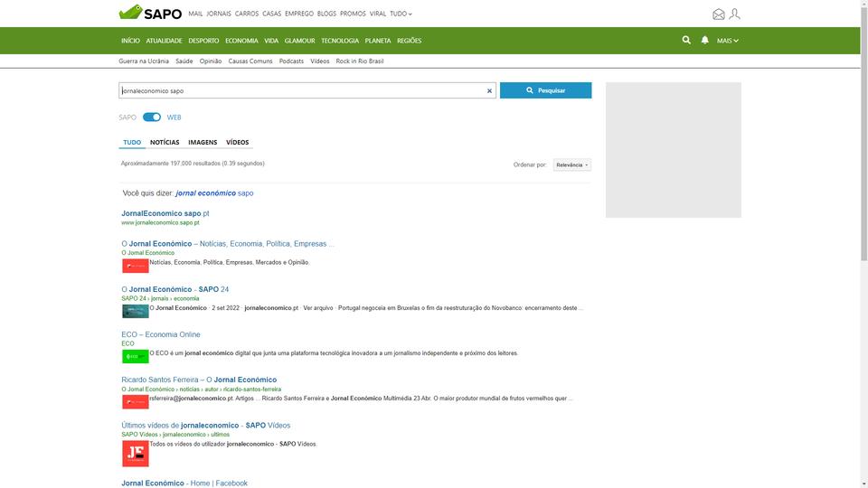Open CARROS link in top bar
868x488 pixels.
246,14
